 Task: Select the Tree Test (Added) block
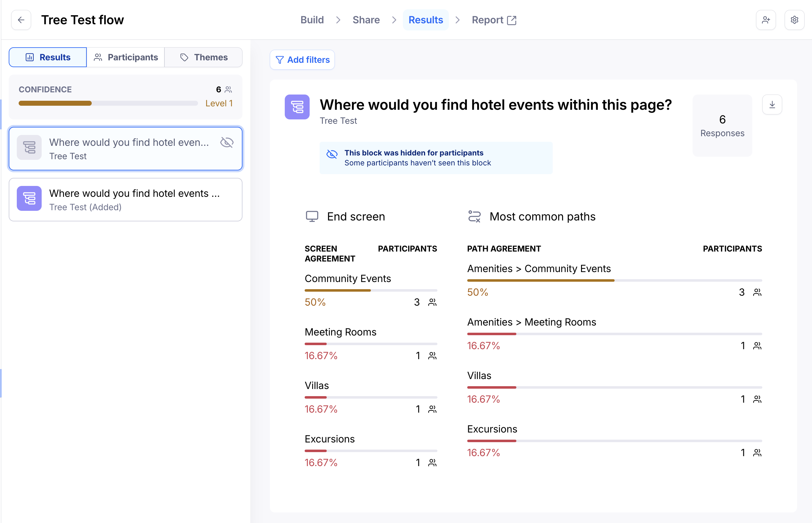(126, 200)
